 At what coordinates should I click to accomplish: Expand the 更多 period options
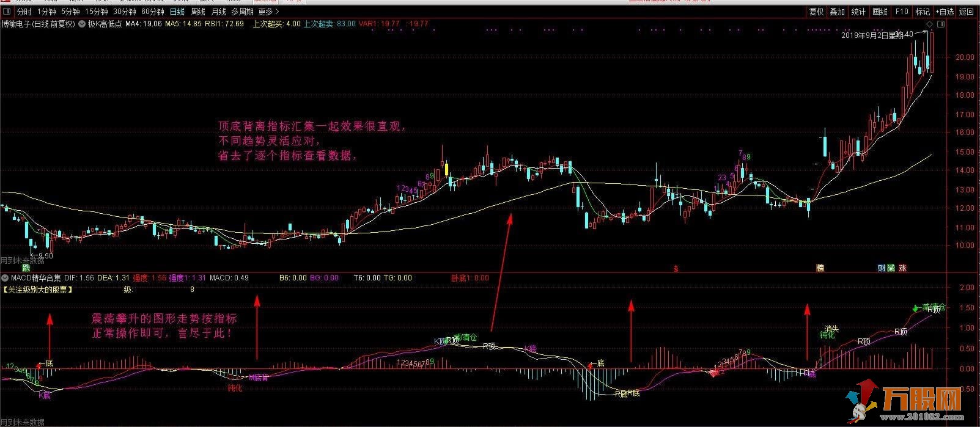pyautogui.click(x=268, y=12)
